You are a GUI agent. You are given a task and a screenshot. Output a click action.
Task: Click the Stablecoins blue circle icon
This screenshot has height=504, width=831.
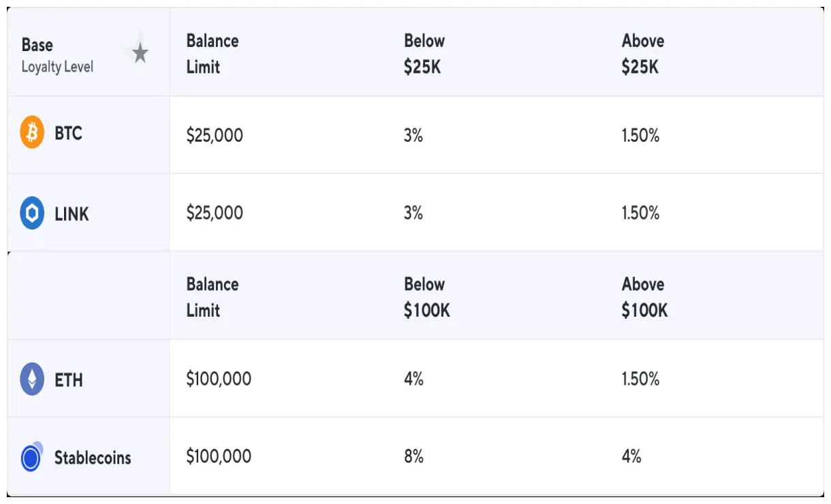tap(31, 457)
